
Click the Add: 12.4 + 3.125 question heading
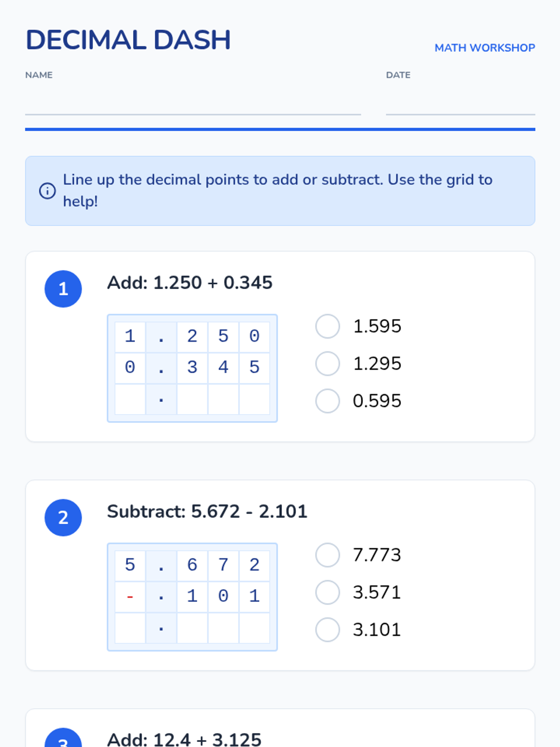184,739
